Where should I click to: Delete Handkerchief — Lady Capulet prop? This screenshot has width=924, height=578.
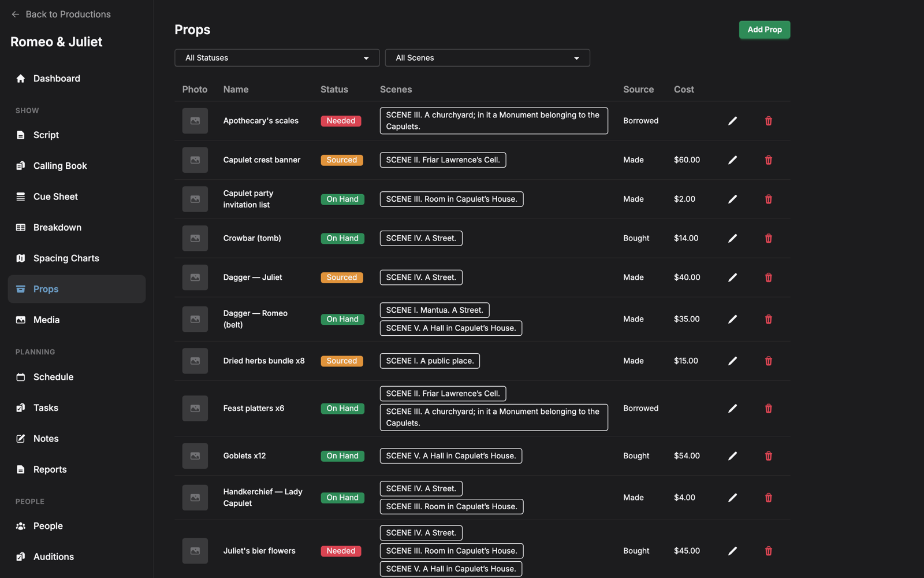click(768, 498)
